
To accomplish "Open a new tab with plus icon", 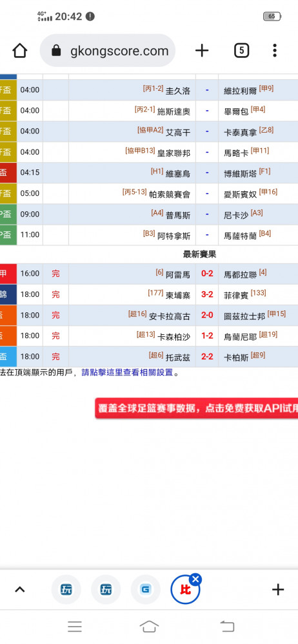I will [202, 50].
